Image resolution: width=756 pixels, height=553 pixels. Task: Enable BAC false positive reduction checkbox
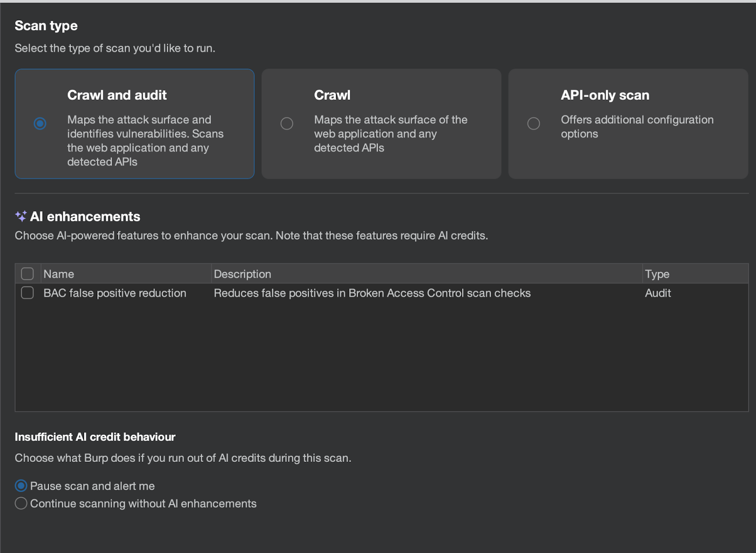tap(27, 293)
